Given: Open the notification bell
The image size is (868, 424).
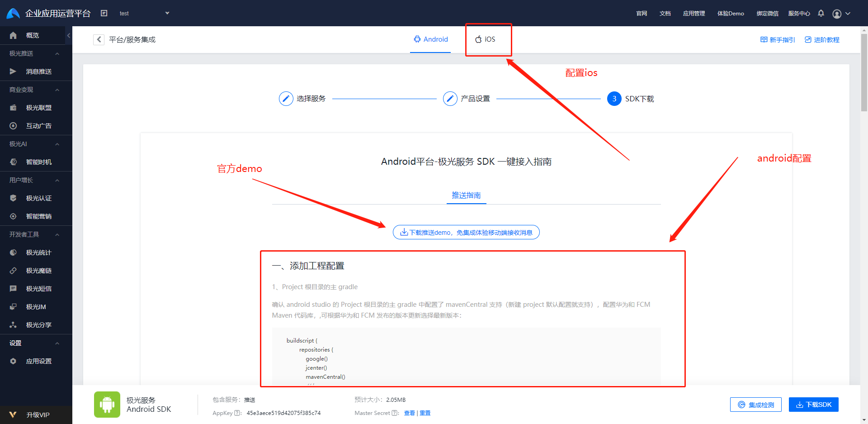Looking at the screenshot, I should tap(821, 13).
